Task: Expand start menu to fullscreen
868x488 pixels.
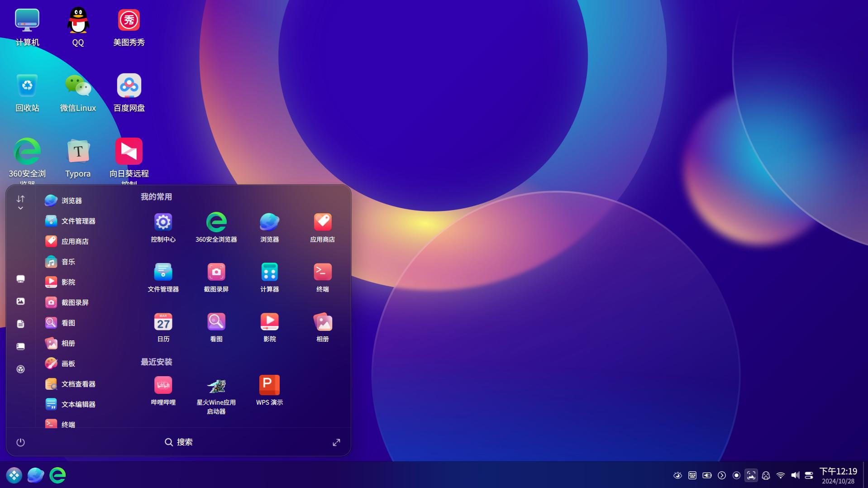Action: click(x=336, y=442)
